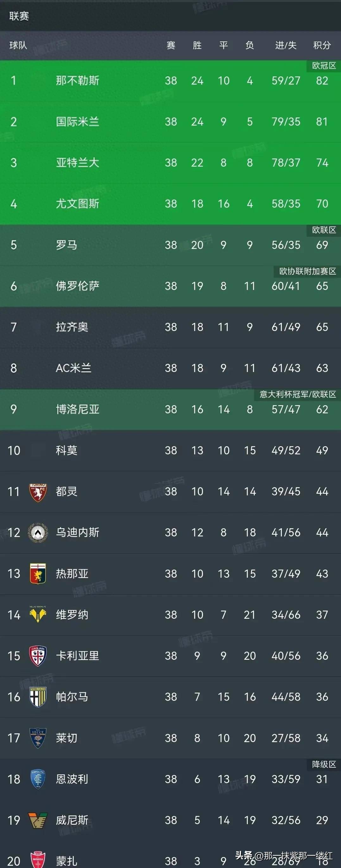Select the 联赛 tab header

point(19,16)
